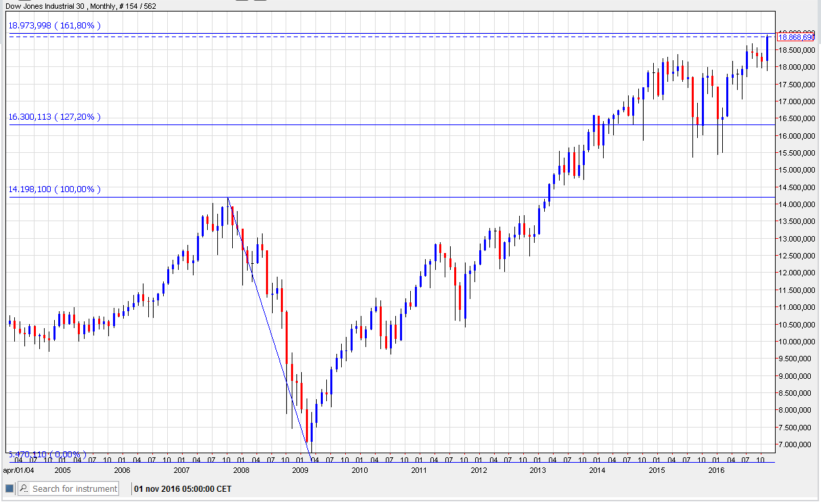Image resolution: width=821 pixels, height=504 pixels.
Task: Click the 18.500,000 price axis label
Action: [796, 51]
